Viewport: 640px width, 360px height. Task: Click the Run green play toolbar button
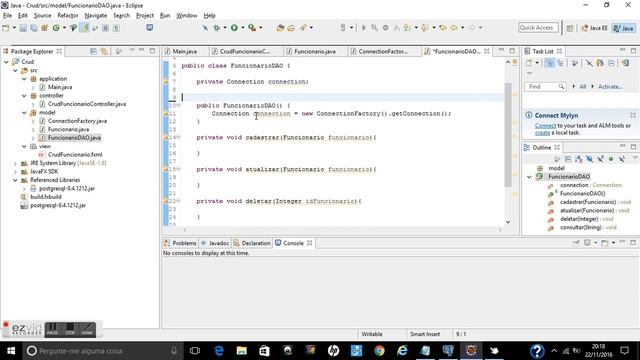pos(234,28)
